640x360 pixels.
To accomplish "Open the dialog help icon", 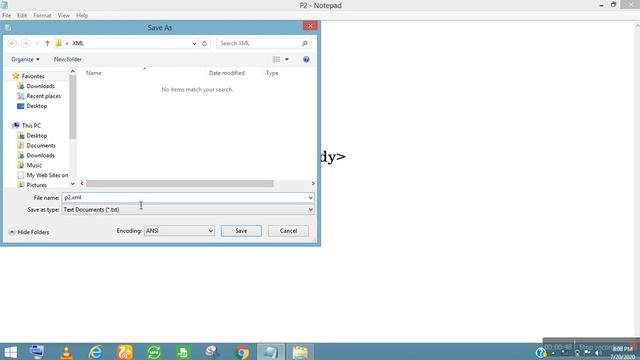I will 306,60.
